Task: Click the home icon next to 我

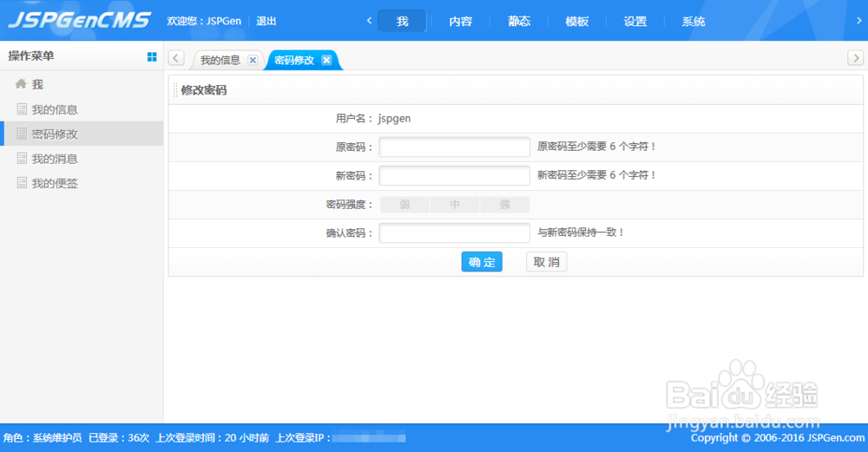Action: coord(21,83)
